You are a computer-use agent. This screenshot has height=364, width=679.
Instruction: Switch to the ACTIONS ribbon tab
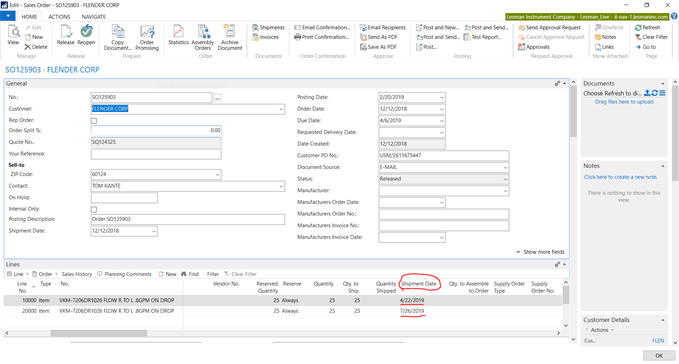click(59, 16)
